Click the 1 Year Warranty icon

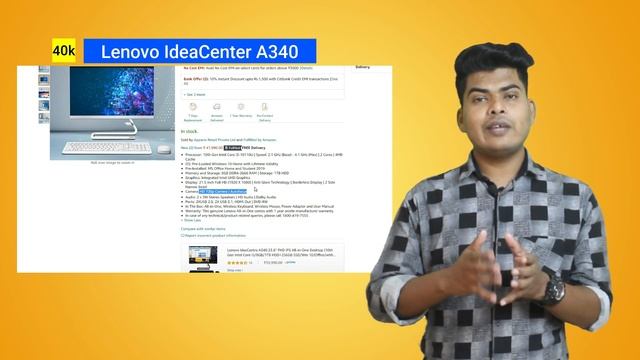pyautogui.click(x=241, y=107)
